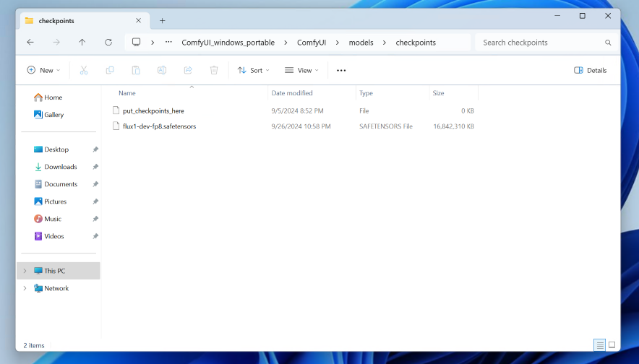
Task: Click the Forward navigation arrow
Action: [x=56, y=43]
